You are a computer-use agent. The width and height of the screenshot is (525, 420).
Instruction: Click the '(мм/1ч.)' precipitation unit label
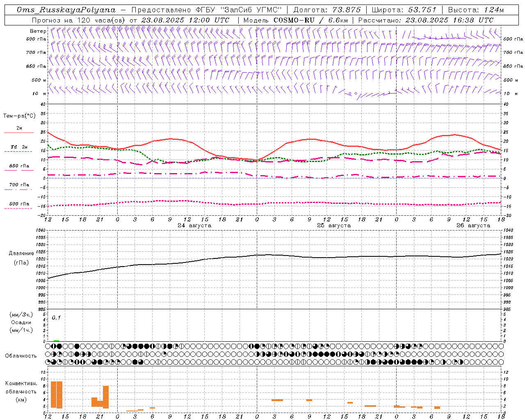coord(21,330)
